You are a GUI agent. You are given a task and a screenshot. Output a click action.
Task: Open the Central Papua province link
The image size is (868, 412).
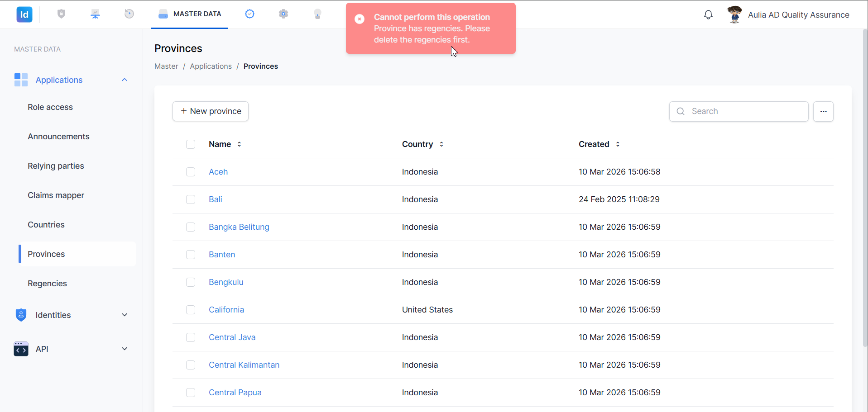point(235,393)
